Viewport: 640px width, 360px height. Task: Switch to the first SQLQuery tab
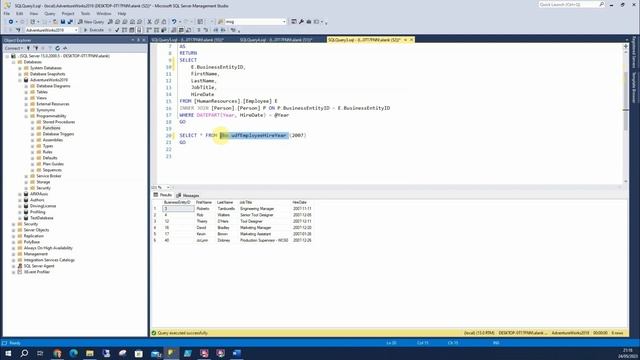tap(188, 40)
